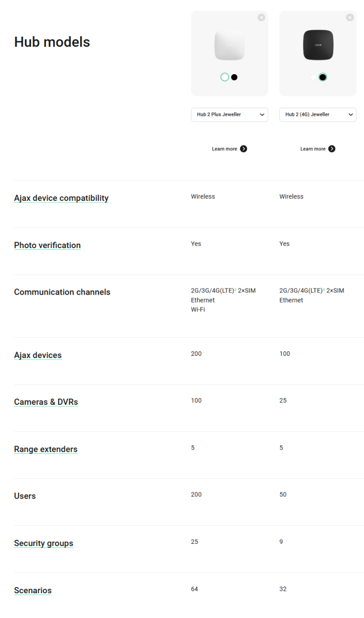Open Photo verification explanation link
The height and width of the screenshot is (618, 364).
47,245
